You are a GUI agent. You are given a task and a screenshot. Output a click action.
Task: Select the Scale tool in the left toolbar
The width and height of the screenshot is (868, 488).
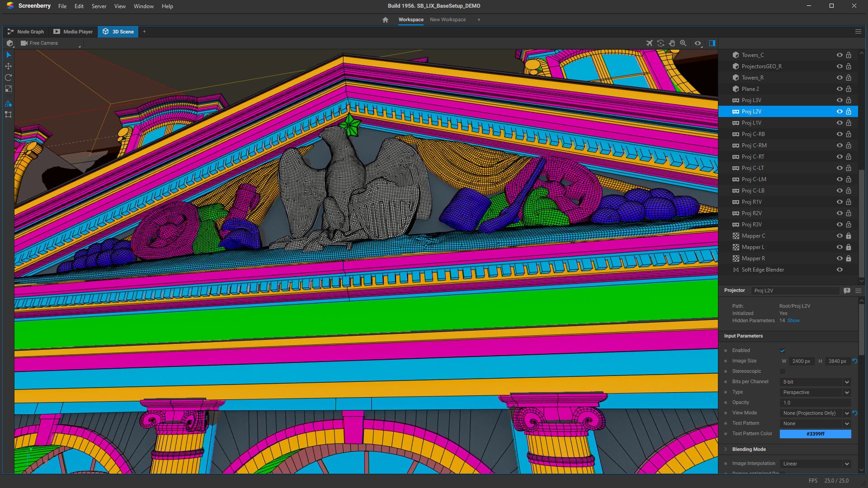(x=8, y=89)
